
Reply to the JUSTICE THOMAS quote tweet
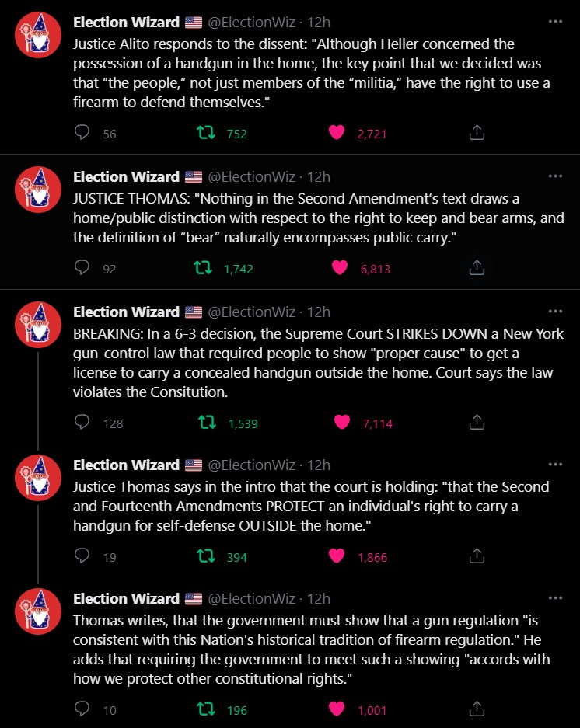(82, 268)
